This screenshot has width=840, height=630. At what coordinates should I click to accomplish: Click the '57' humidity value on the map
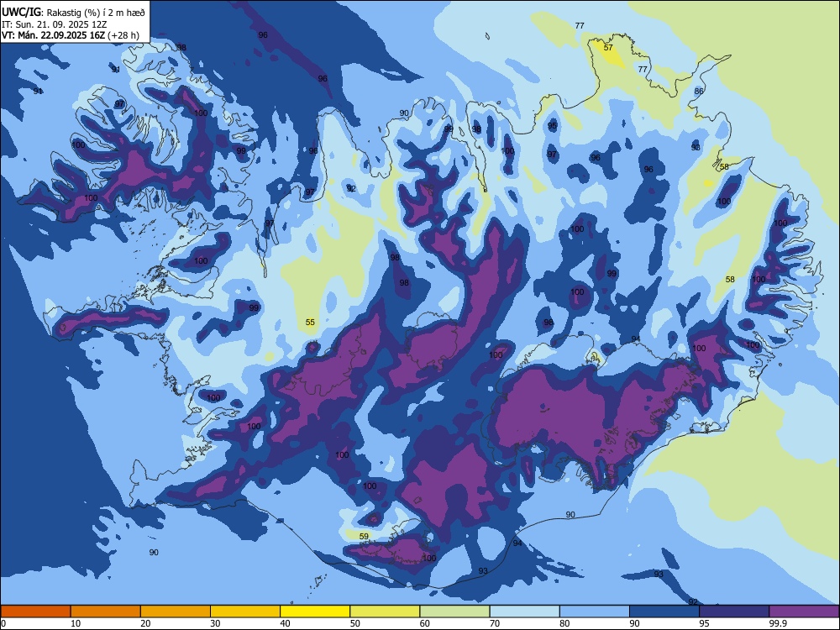pyautogui.click(x=608, y=47)
